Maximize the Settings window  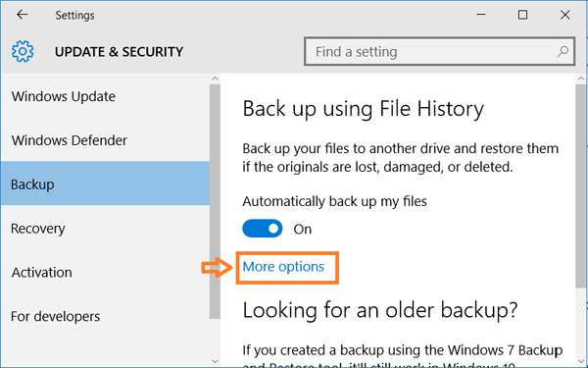(522, 15)
